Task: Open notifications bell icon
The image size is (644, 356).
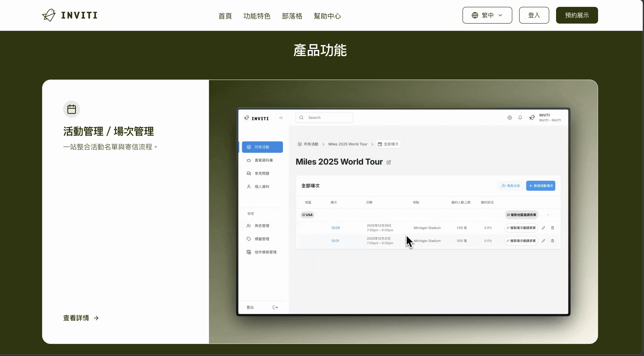Action: pyautogui.click(x=520, y=118)
